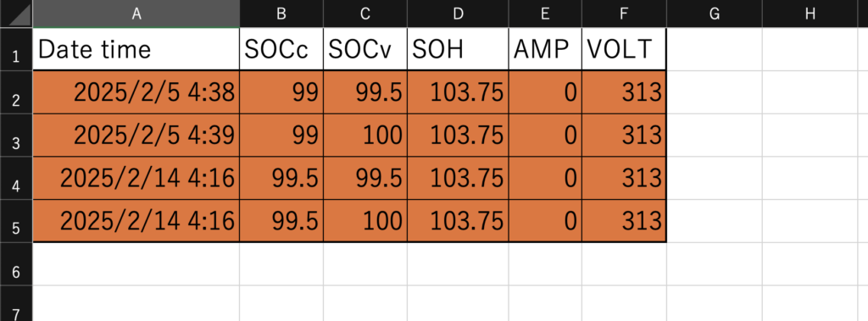
Task: Click the VOLT header cell
Action: [624, 49]
